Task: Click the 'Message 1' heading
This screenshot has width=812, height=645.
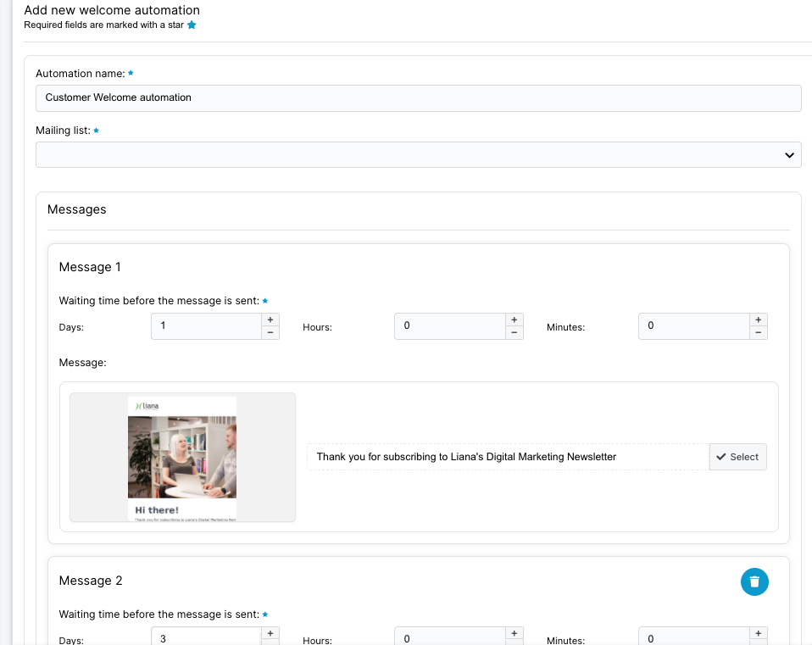Action: point(90,267)
